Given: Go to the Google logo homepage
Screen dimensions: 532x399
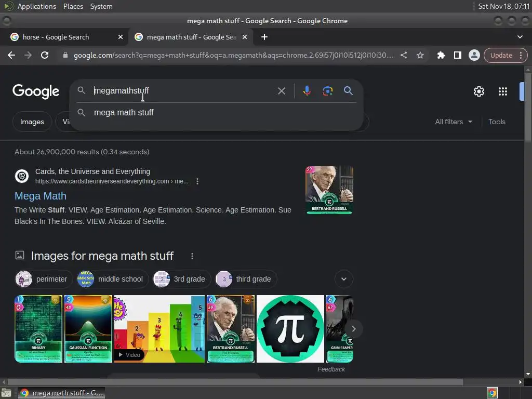Looking at the screenshot, I should click(x=36, y=91).
